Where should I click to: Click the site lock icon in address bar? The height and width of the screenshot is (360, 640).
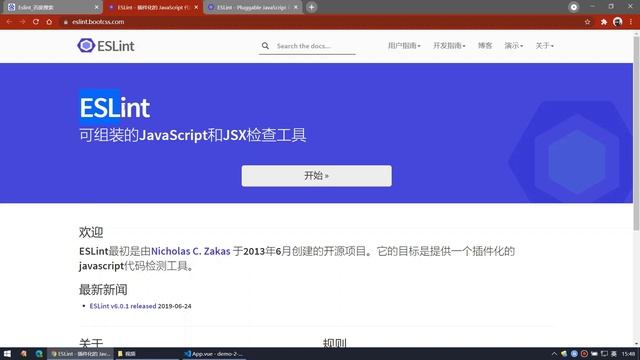click(65, 22)
